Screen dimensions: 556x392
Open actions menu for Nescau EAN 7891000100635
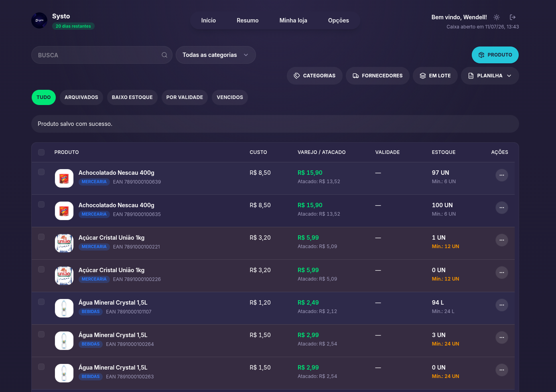(x=502, y=208)
